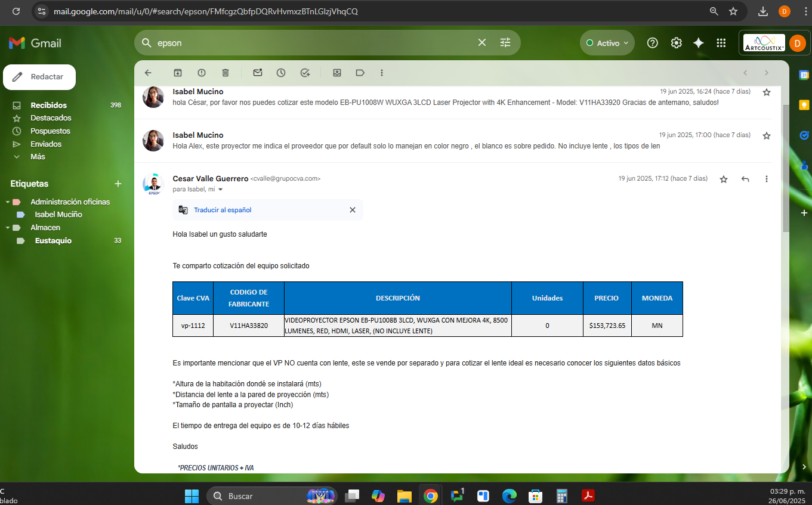
Task: Open Google Tasks side panel
Action: [x=804, y=135]
